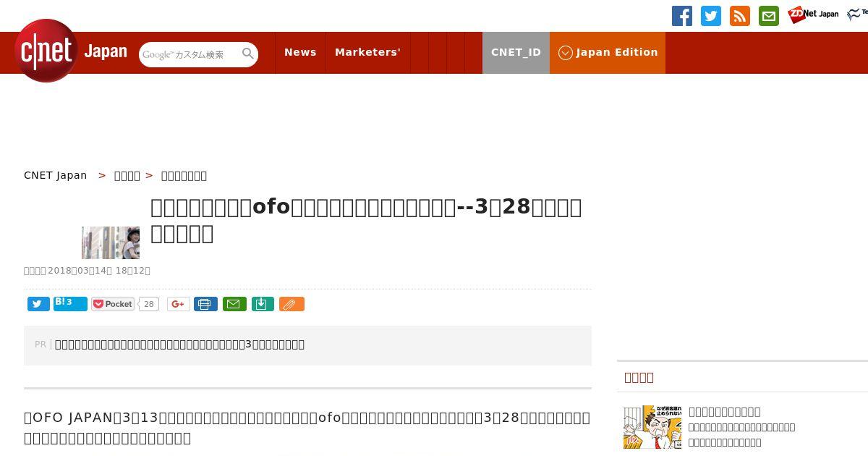This screenshot has width=868, height=456.
Task: Open the sidebar cartoon thumbnail
Action: point(652,427)
